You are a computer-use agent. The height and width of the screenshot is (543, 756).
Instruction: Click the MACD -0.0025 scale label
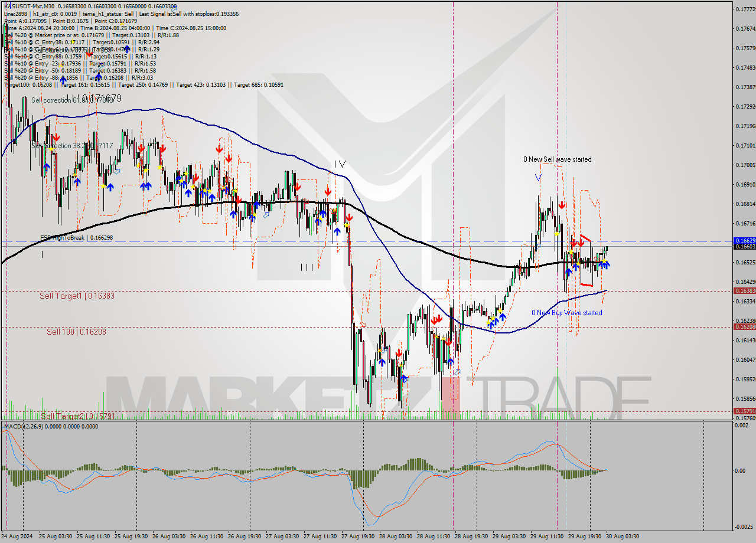coord(744,526)
